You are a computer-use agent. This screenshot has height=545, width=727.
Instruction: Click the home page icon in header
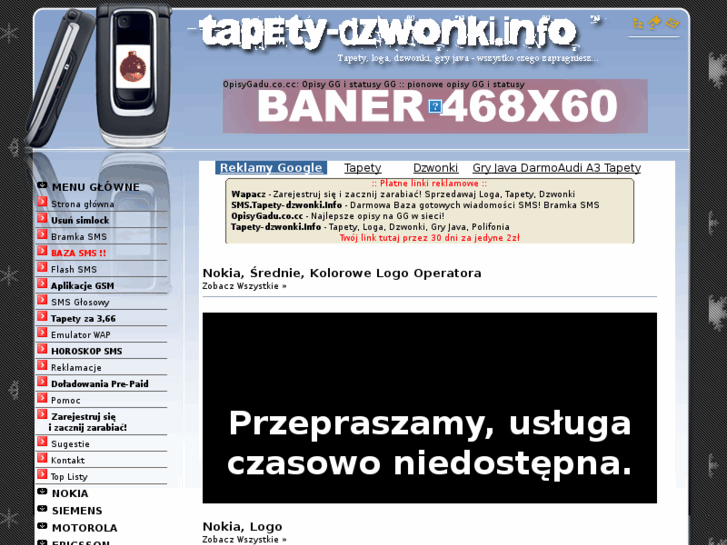tap(654, 22)
